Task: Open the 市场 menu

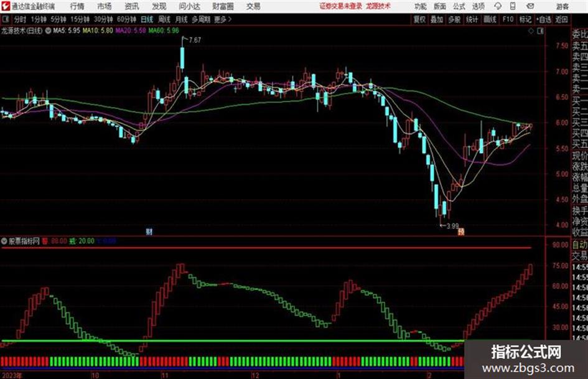Action: (105, 6)
